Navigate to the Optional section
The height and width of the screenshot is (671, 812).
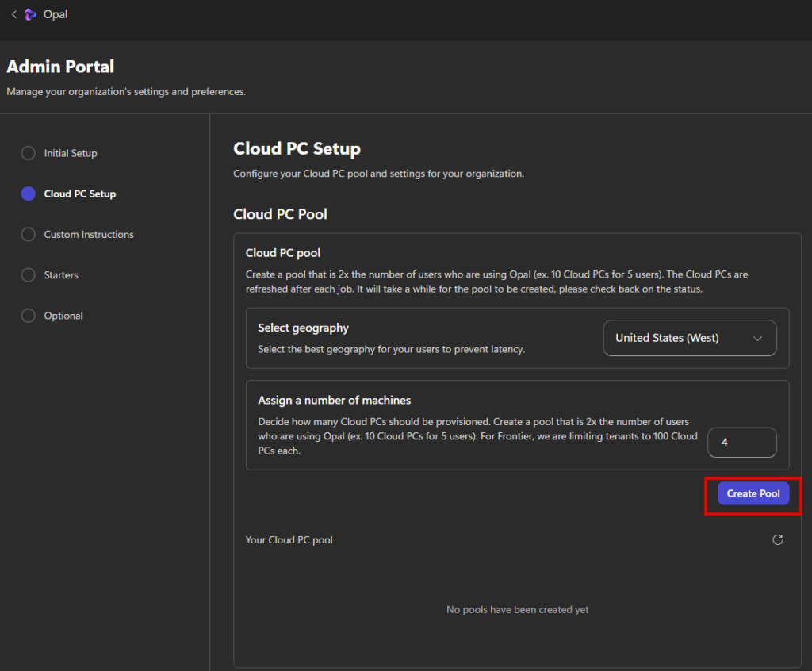click(63, 316)
